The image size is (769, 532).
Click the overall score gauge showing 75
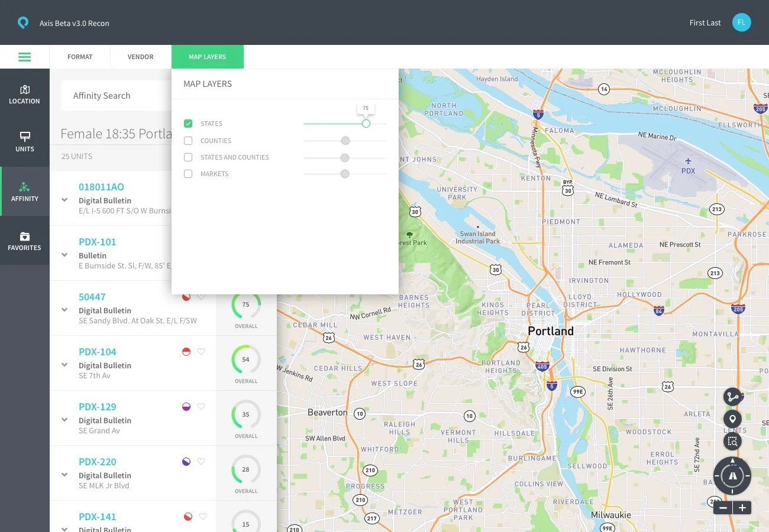point(246,305)
